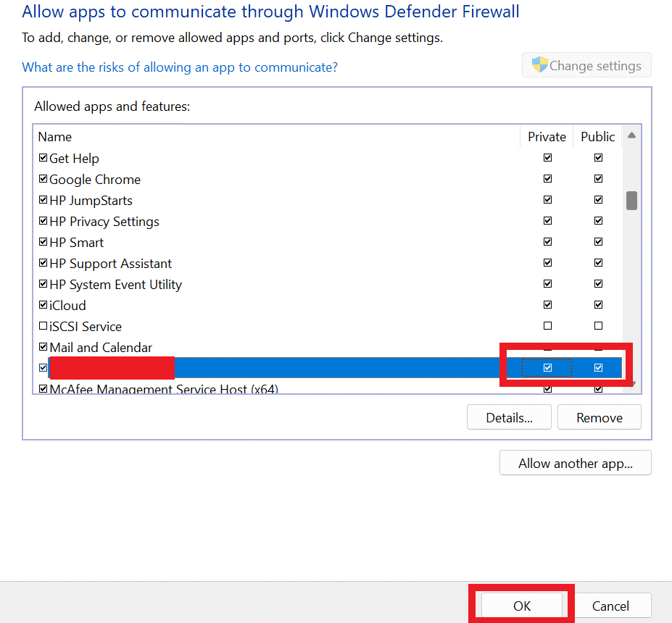Toggle the Get Help app checkbox

[x=43, y=158]
